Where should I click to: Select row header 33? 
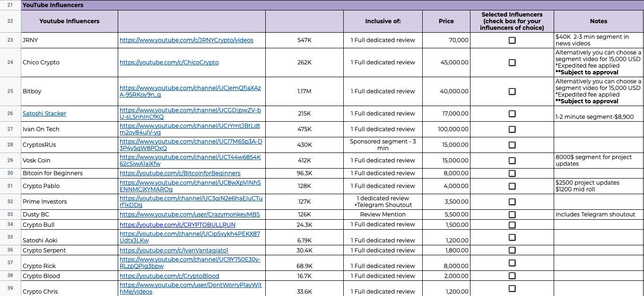click(10, 215)
